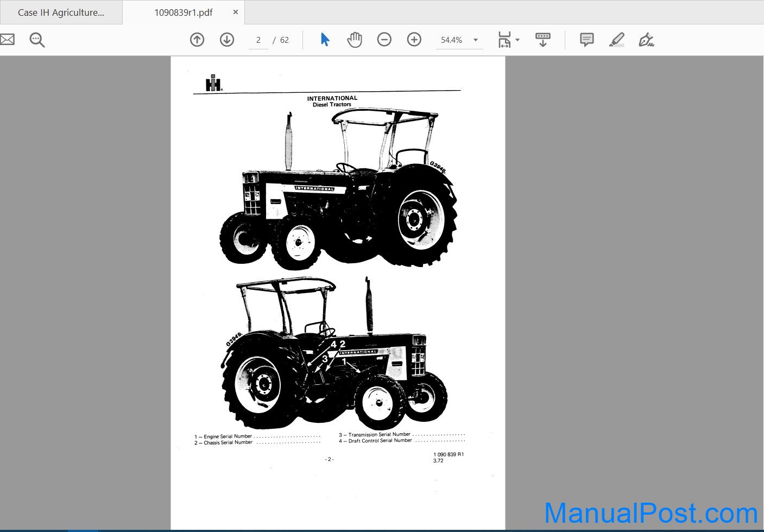Choose the selection arrow tool
The image size is (764, 532).
(x=325, y=40)
